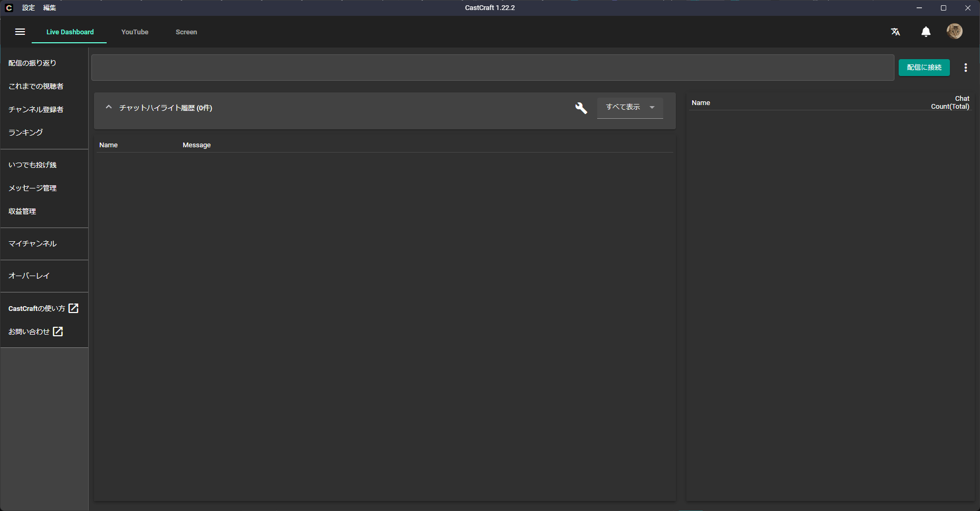The width and height of the screenshot is (980, 511).
Task: Click the CastCraft app logo icon
Action: [x=8, y=8]
